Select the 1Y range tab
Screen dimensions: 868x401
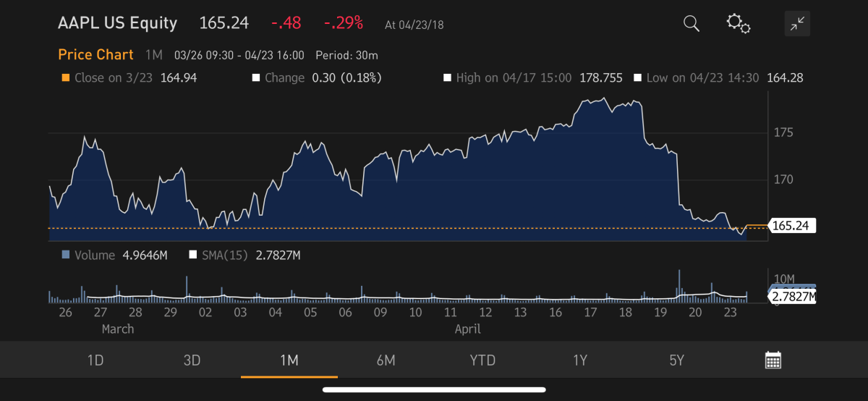pyautogui.click(x=579, y=360)
